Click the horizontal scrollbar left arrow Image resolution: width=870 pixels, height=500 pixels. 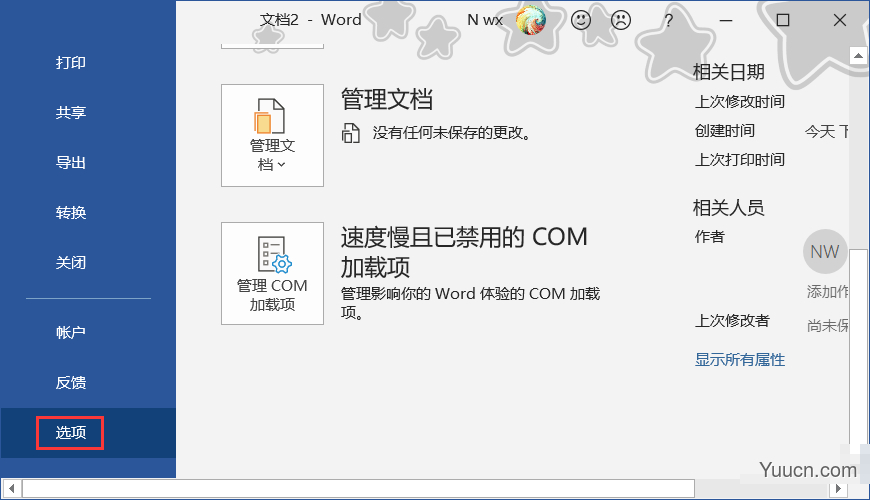pos(12,489)
